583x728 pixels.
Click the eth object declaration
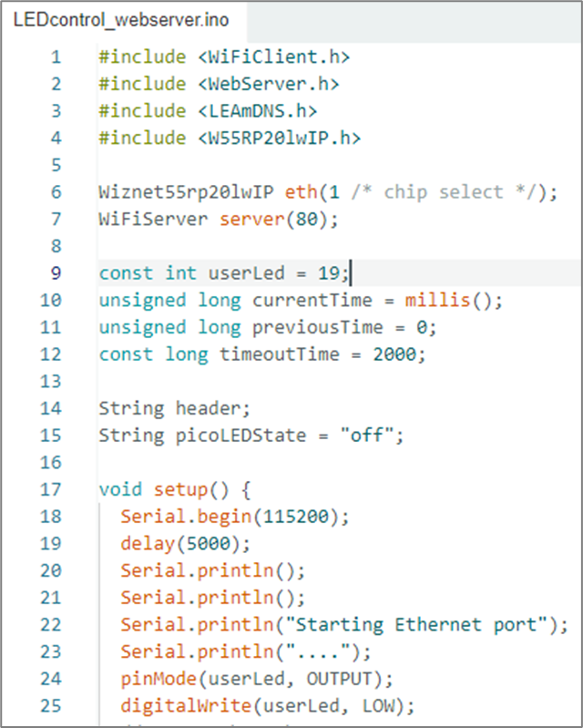(x=328, y=191)
